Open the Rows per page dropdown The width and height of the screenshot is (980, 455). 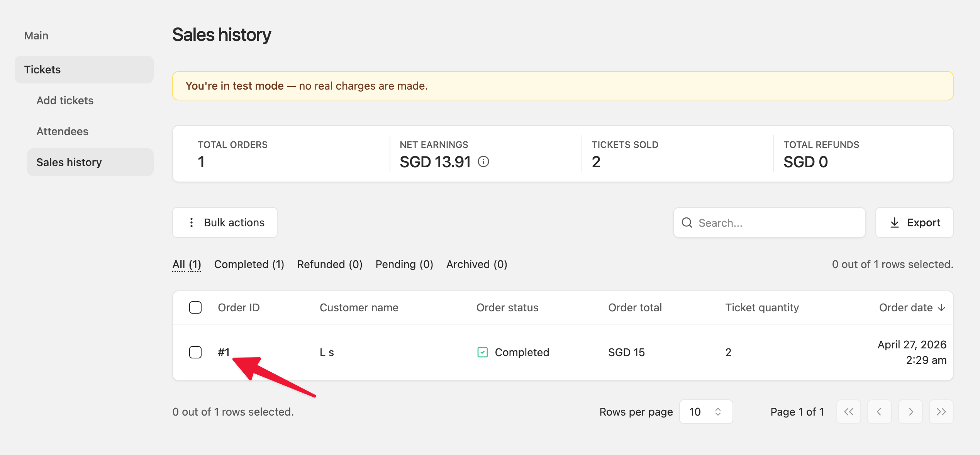point(706,412)
